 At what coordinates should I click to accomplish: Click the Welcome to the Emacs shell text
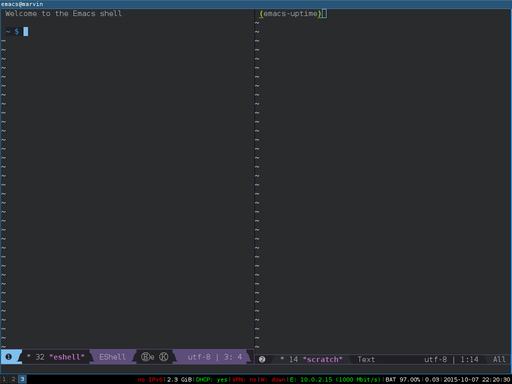63,14
